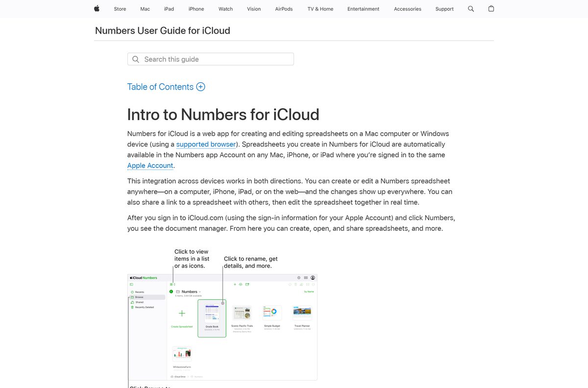Focus the Search this guide field

(x=211, y=59)
